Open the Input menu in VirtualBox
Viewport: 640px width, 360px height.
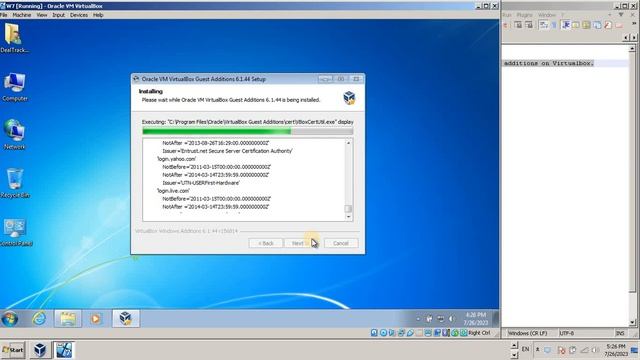point(58,15)
